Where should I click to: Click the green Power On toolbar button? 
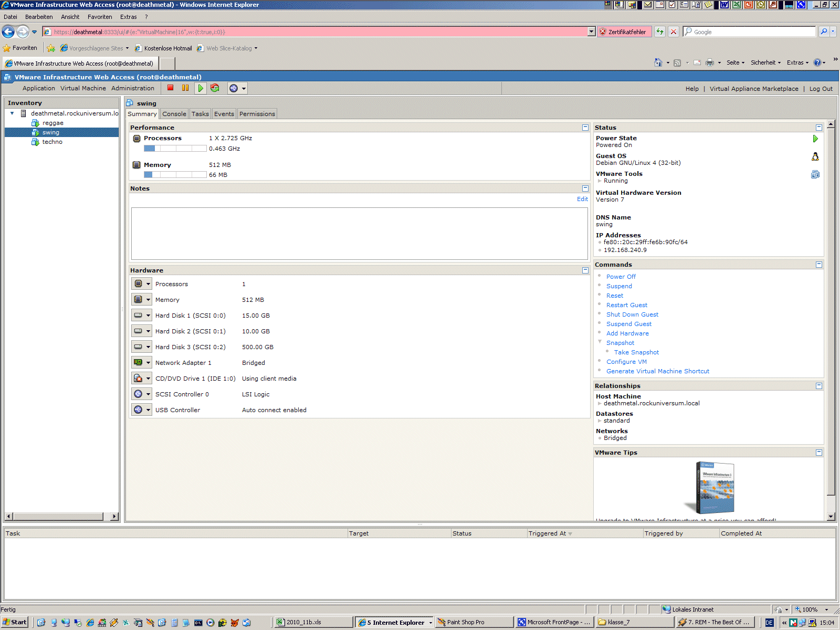(x=201, y=88)
